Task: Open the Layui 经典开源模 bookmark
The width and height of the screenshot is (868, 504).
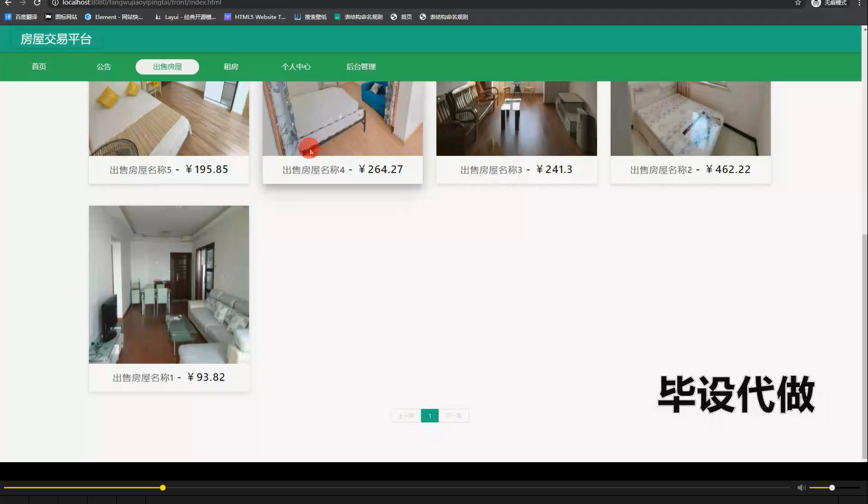Action: 185,17
